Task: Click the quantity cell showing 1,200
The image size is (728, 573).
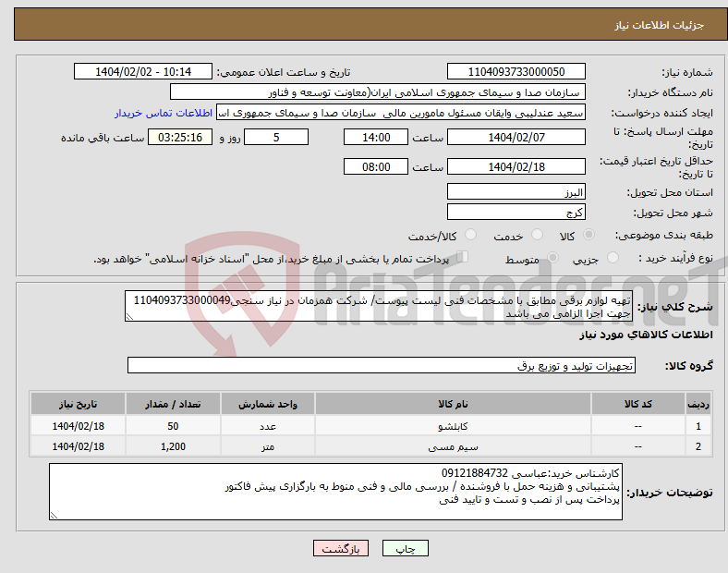Action: [x=173, y=446]
